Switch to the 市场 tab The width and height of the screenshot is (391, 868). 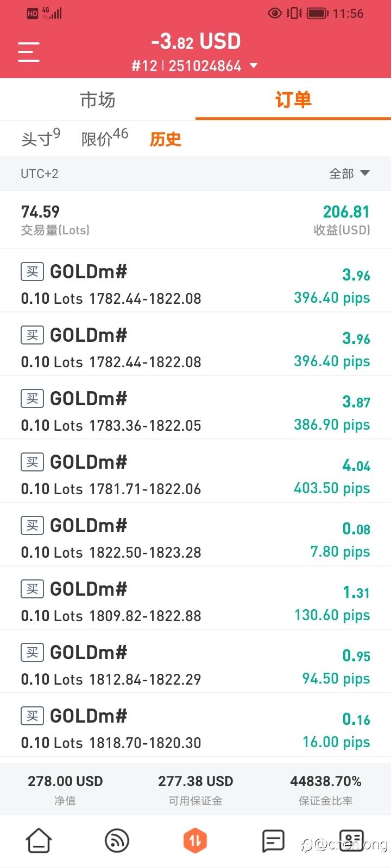[98, 100]
